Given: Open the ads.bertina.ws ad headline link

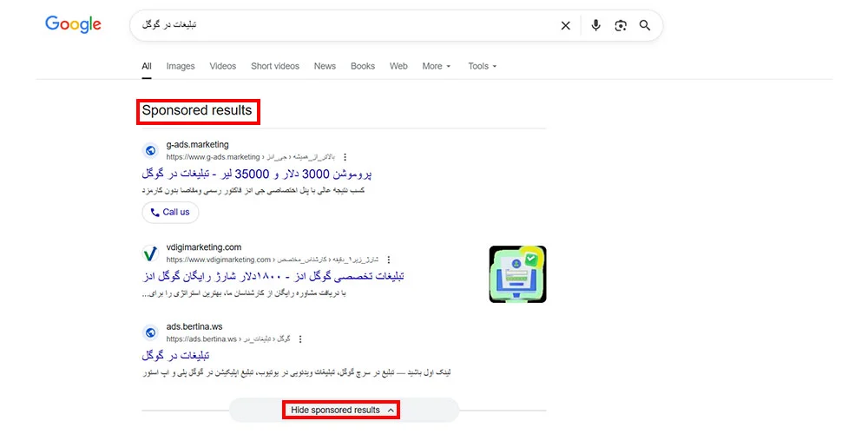Looking at the screenshot, I should (175, 355).
